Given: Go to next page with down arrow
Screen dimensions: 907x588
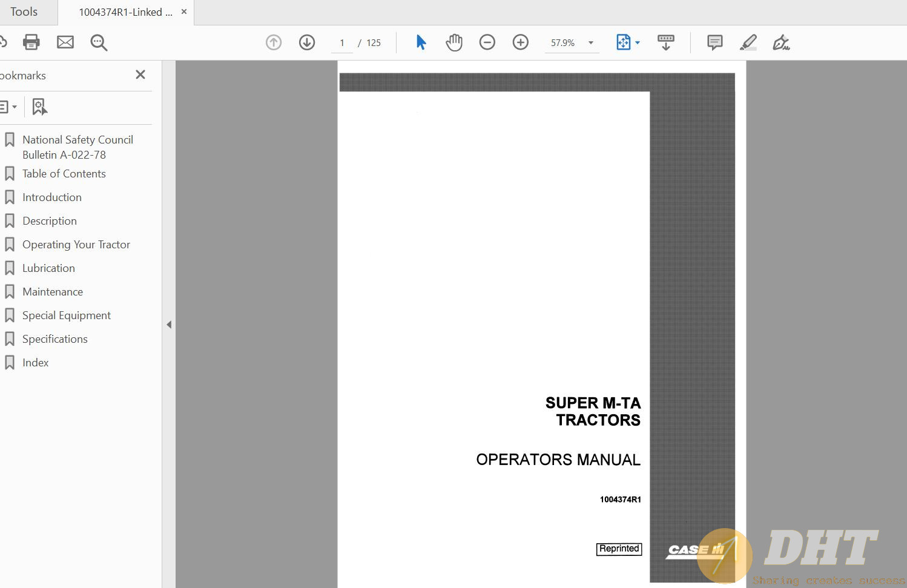Looking at the screenshot, I should [307, 42].
